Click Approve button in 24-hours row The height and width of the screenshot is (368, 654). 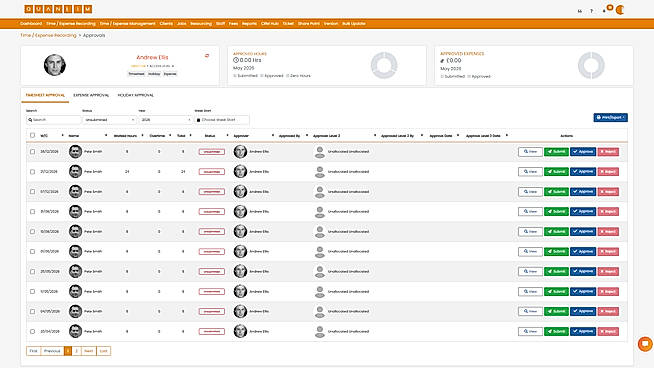pos(583,171)
